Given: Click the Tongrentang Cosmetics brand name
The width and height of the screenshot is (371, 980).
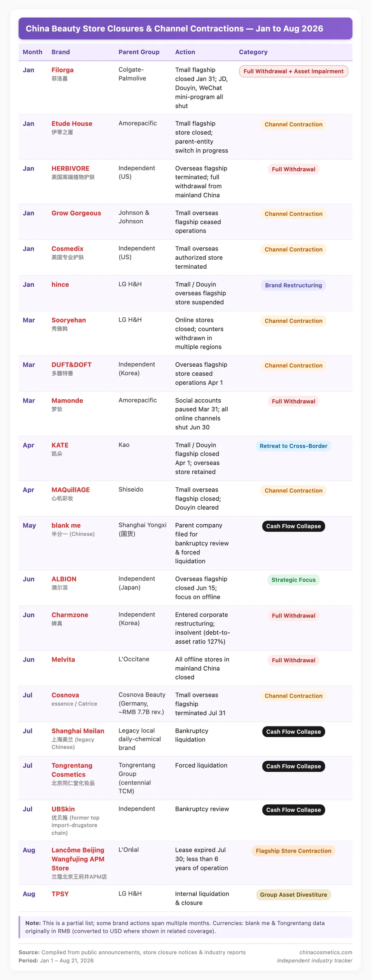Looking at the screenshot, I should 72,770.
